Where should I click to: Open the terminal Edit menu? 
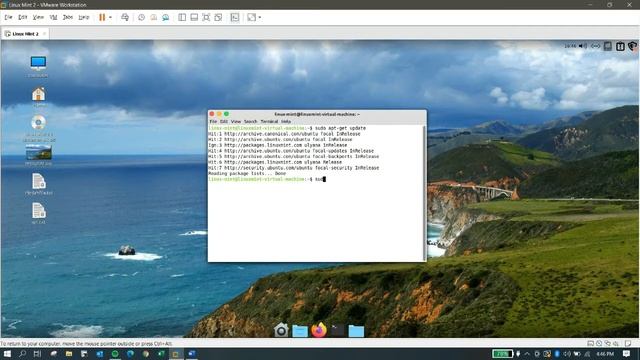coord(224,121)
